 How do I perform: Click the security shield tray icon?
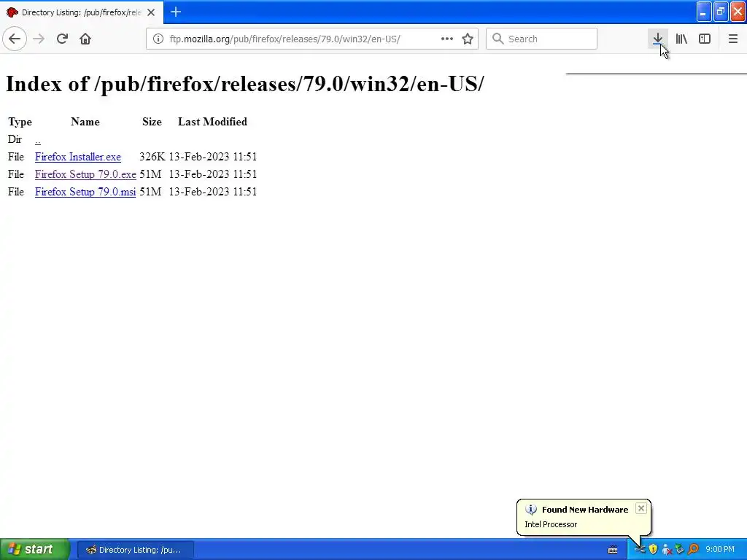coord(653,550)
